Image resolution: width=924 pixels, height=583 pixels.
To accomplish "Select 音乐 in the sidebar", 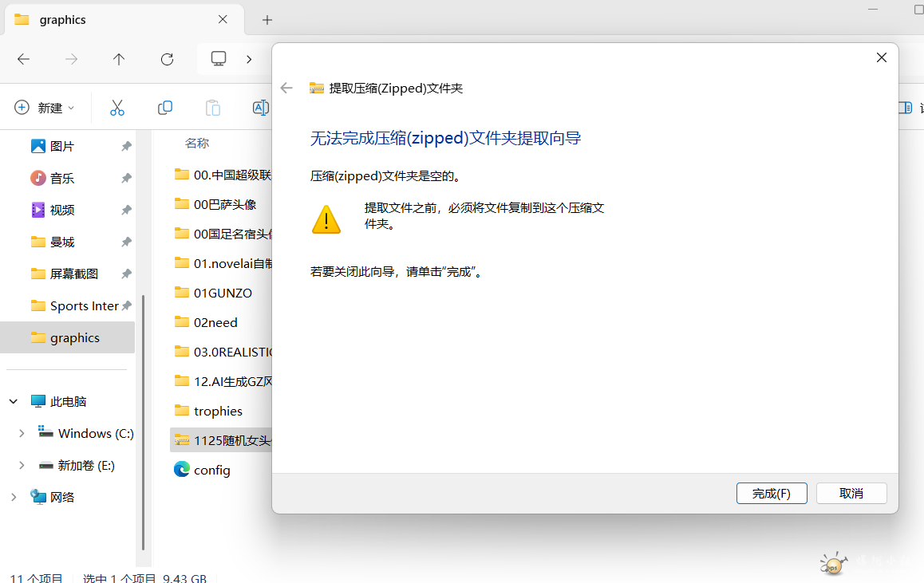I will [x=61, y=178].
